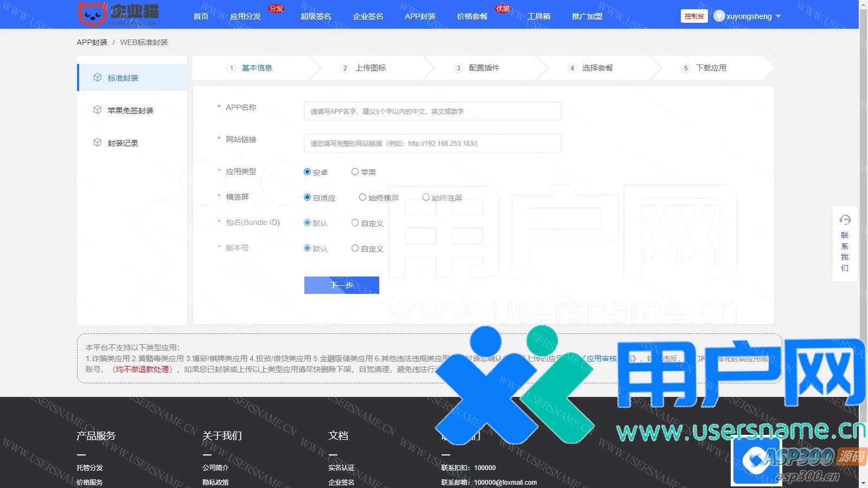Viewport: 868px width, 488px height.
Task: Click the user avatar icon
Action: 719,16
